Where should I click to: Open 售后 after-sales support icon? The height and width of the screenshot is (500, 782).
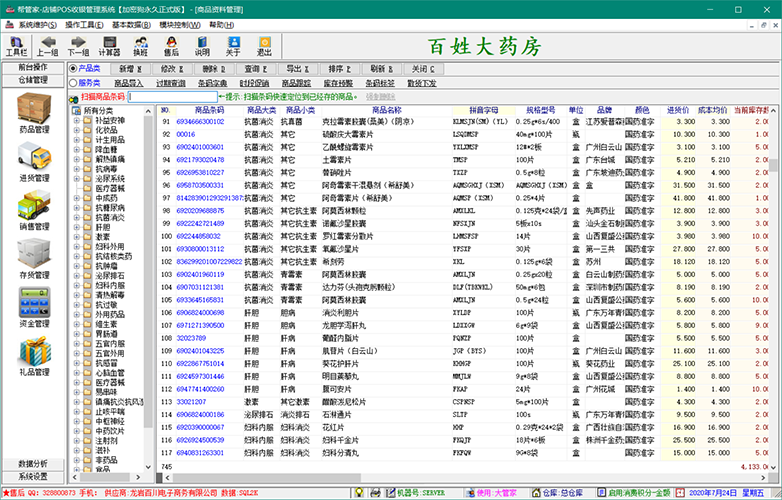pos(172,45)
